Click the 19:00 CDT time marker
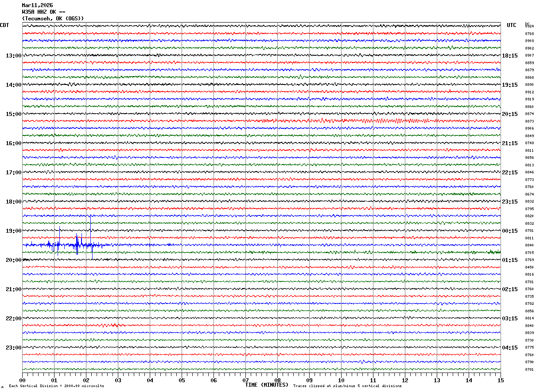This screenshot has height=392, width=536. click(x=13, y=231)
